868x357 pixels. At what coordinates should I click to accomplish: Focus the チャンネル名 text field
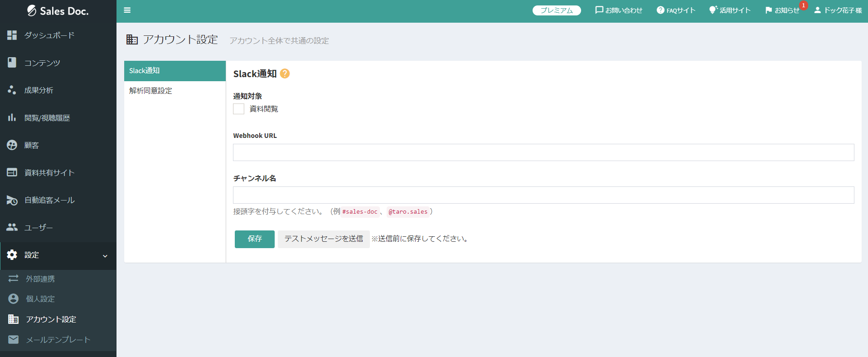[x=543, y=195]
